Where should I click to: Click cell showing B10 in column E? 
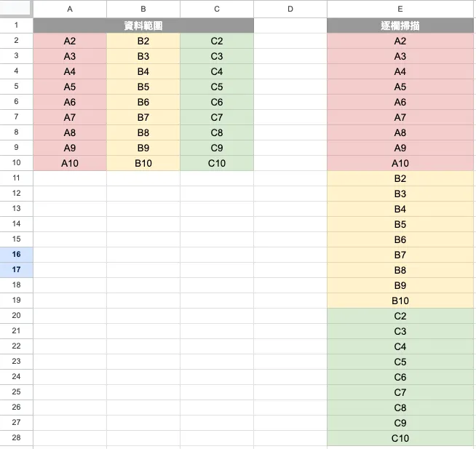[400, 301]
